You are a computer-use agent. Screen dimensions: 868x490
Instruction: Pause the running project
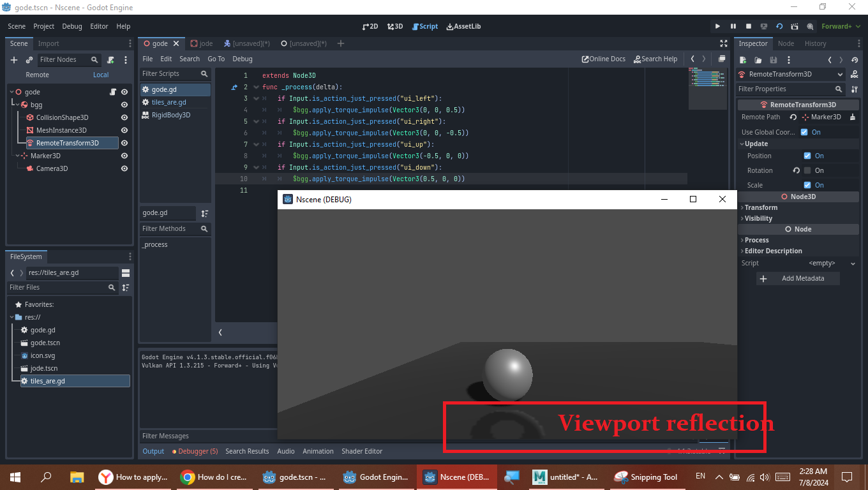pyautogui.click(x=733, y=26)
